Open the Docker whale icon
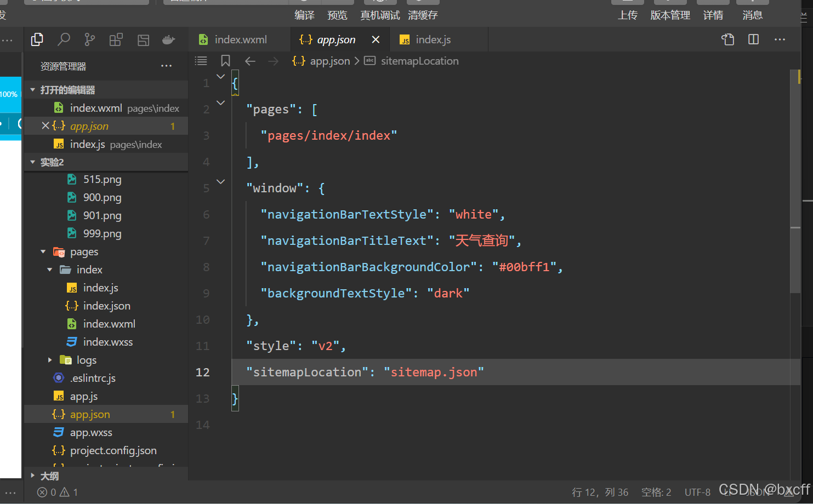This screenshot has height=504, width=813. point(169,39)
